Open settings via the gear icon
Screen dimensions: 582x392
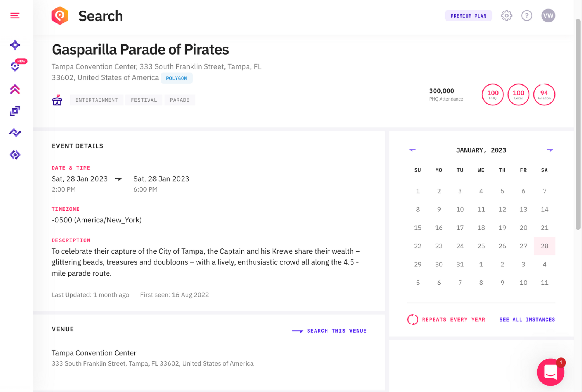point(506,15)
